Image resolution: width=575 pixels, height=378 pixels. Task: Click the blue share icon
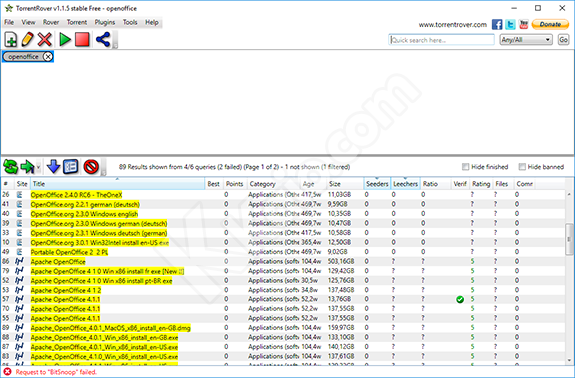[x=103, y=40]
